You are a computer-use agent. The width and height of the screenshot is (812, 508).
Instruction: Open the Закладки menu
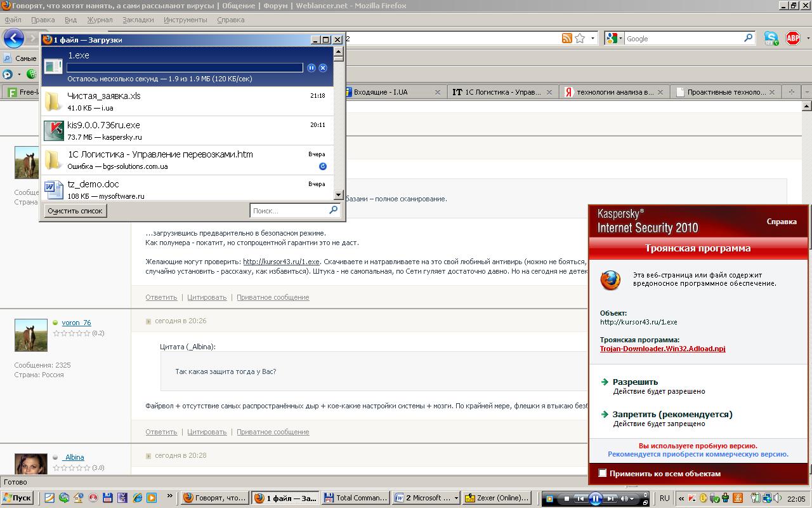(138, 20)
